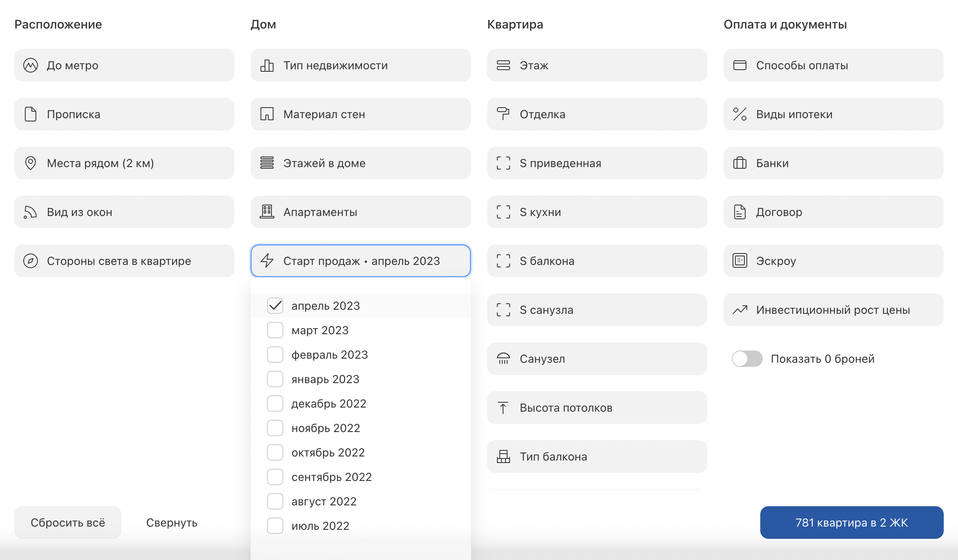Click the growth chart icon of Инвестиционный рост цены
This screenshot has width=958, height=560.
[740, 310]
